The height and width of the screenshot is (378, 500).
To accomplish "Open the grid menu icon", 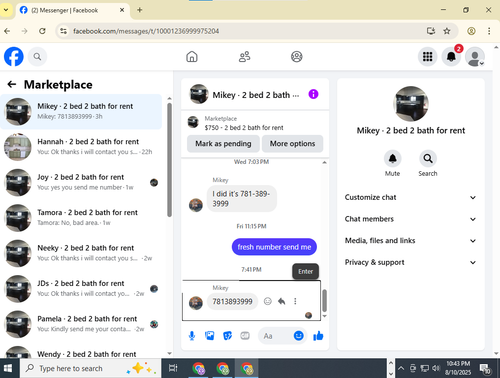I will point(427,57).
